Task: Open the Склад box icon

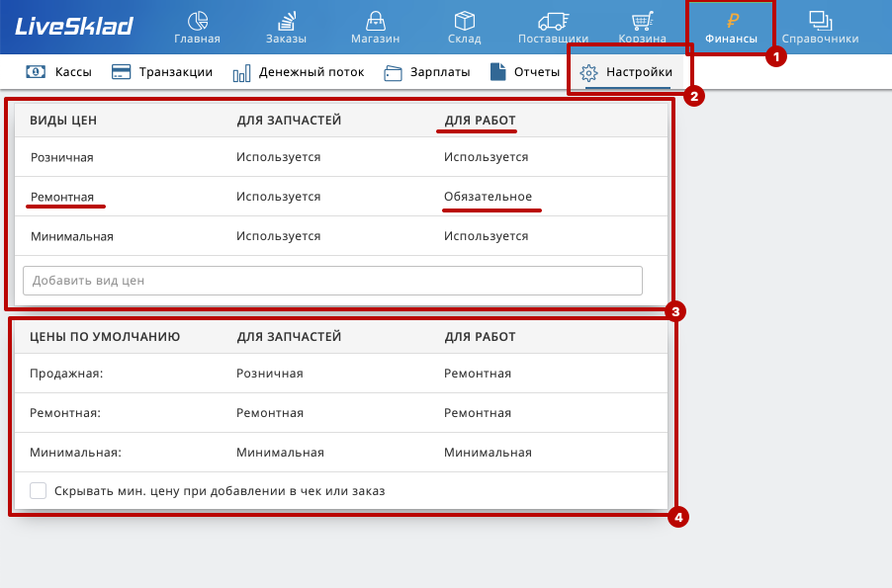Action: coord(464,21)
